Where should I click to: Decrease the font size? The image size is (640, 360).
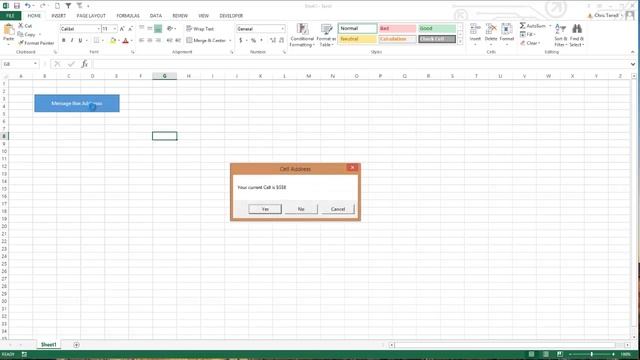point(130,29)
